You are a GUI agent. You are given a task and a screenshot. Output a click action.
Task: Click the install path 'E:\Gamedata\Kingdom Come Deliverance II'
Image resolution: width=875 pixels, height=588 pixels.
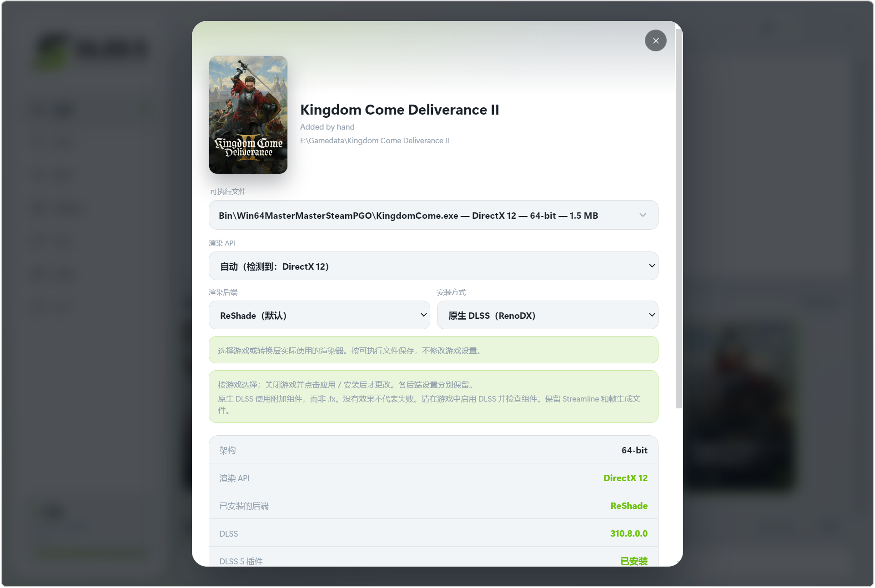click(374, 141)
